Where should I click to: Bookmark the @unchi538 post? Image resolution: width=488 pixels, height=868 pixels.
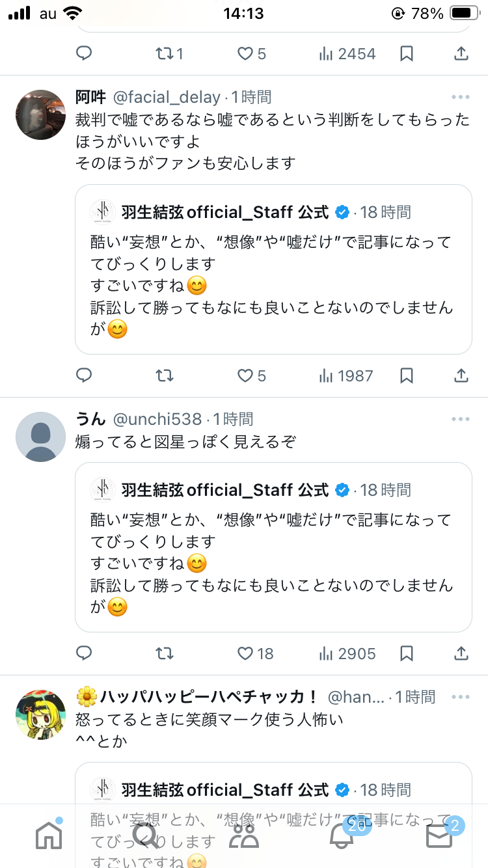(x=407, y=653)
